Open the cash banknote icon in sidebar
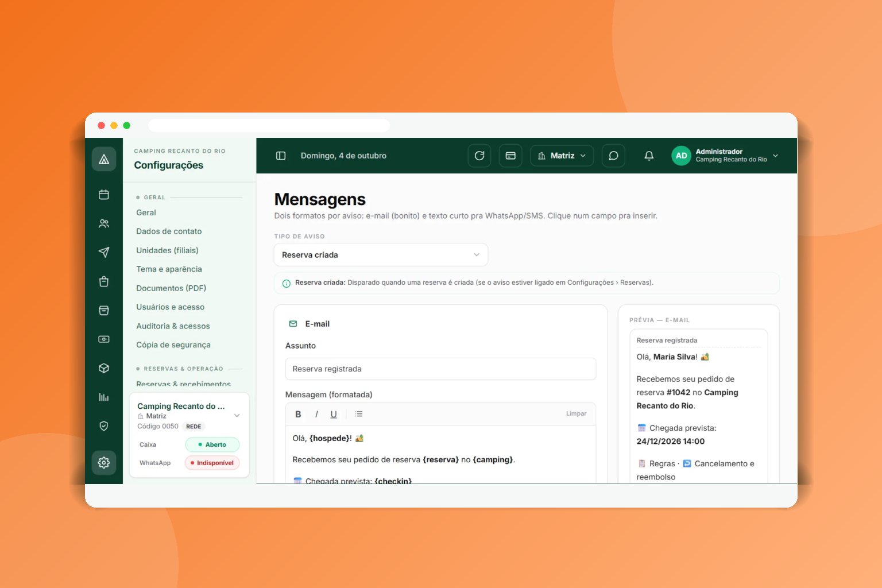 104,339
